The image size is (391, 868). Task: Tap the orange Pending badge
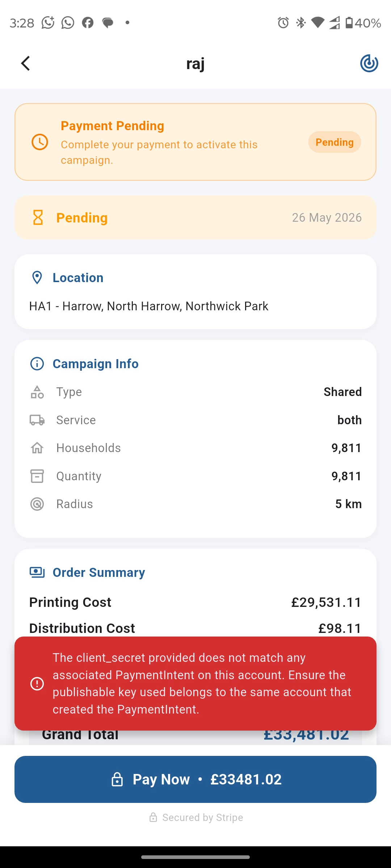[335, 142]
